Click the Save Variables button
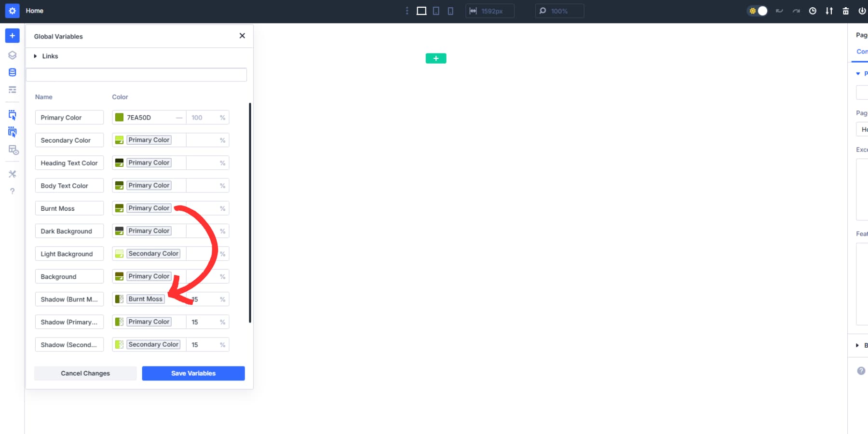This screenshot has height=434, width=868. coord(193,373)
